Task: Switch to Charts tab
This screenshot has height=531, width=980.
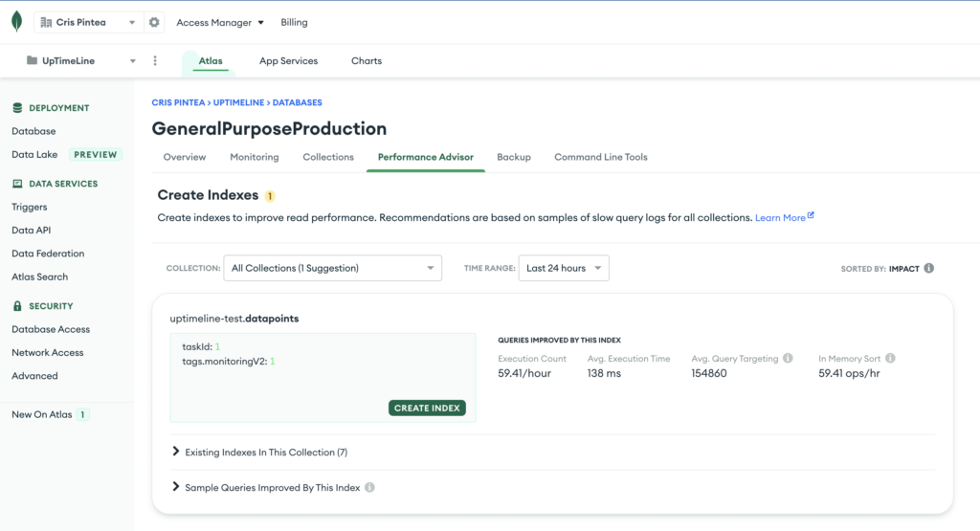Action: [x=367, y=60]
